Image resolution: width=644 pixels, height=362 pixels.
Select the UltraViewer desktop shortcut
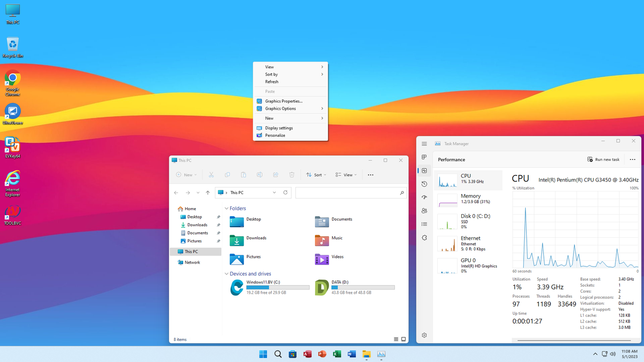[x=13, y=115]
